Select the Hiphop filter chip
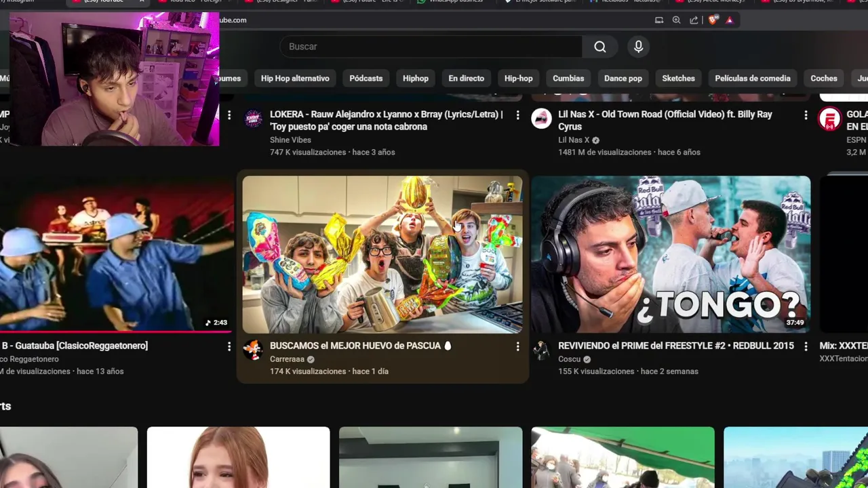Viewport: 868px width, 488px height. [416, 79]
